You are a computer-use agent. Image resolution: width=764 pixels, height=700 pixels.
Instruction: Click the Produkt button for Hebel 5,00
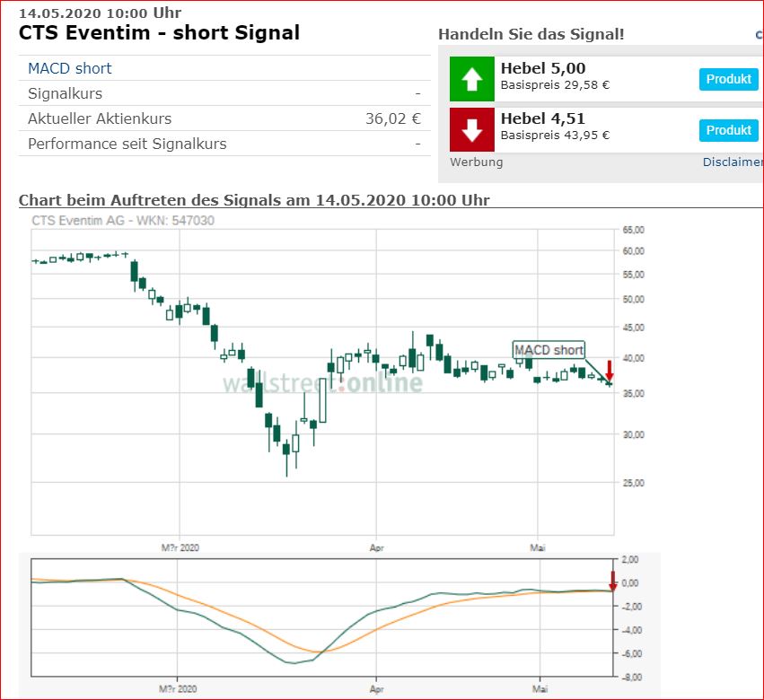pos(728,79)
